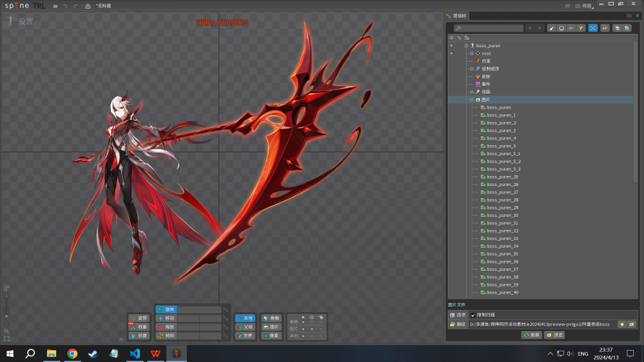Toggle the 父级 (Parent) axes mode

(x=245, y=327)
